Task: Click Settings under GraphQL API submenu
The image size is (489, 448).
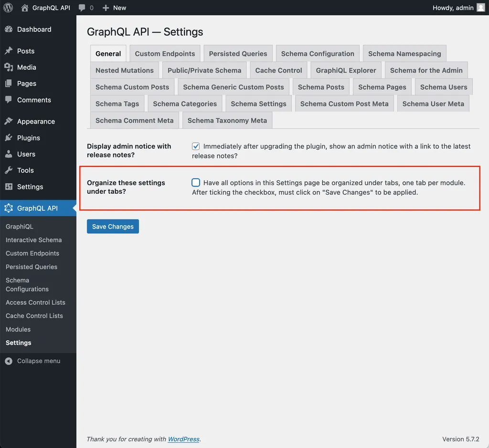Action: (x=19, y=343)
